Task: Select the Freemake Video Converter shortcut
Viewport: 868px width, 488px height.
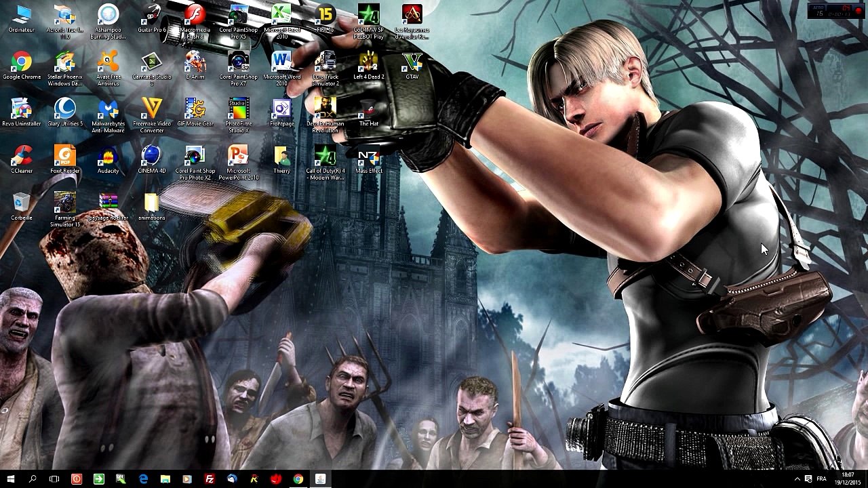Action: pos(152,116)
